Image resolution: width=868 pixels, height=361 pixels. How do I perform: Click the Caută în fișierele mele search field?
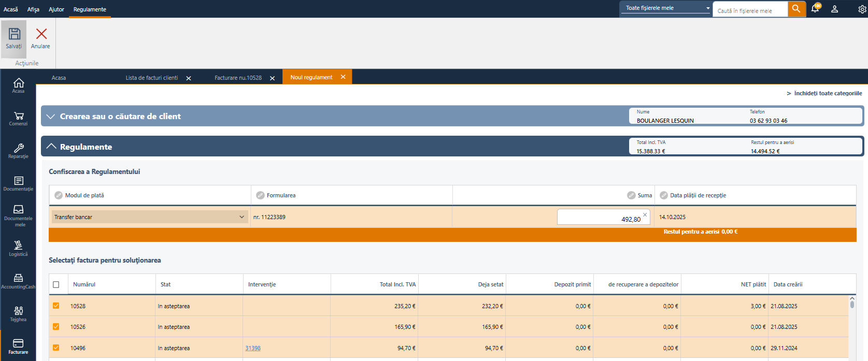[750, 10]
